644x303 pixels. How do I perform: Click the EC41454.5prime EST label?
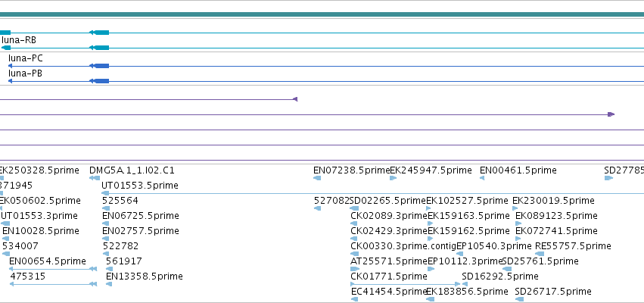390,292
